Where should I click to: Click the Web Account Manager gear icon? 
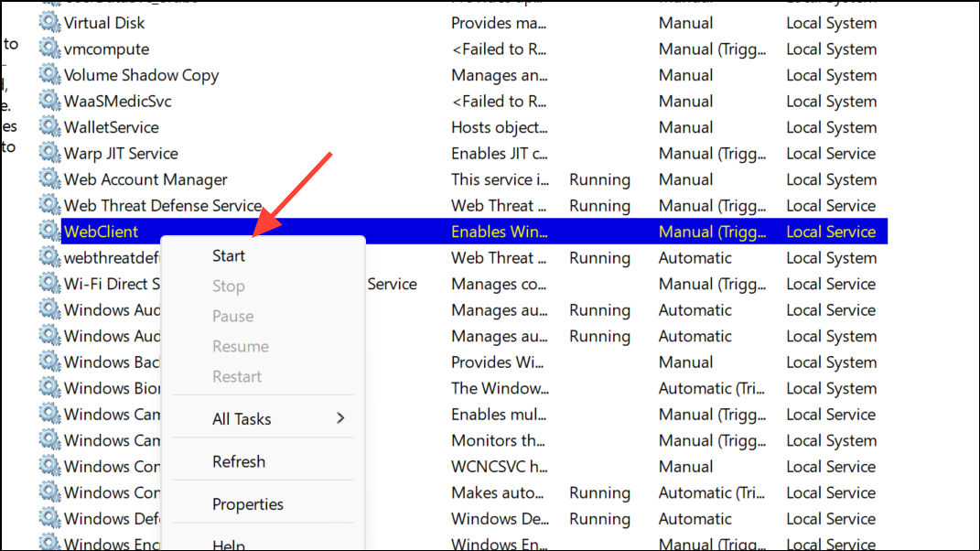point(48,179)
